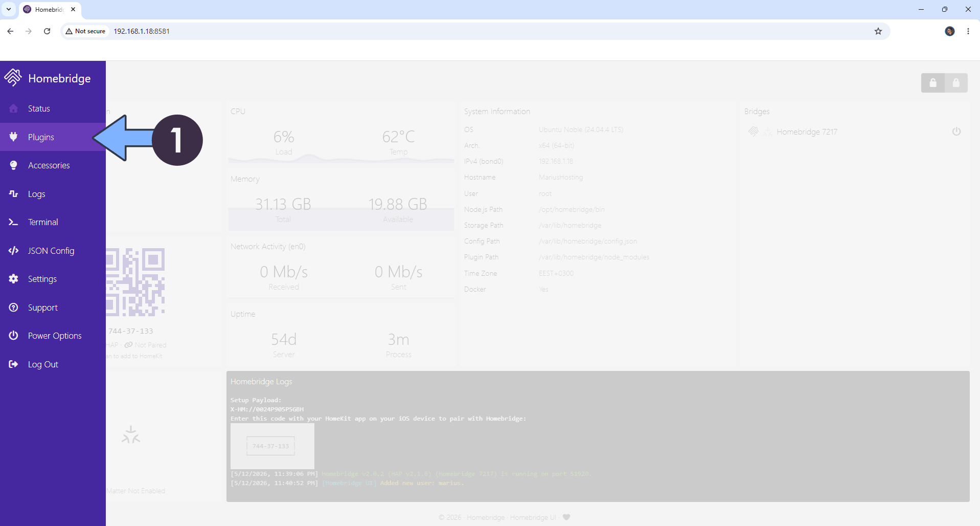The width and height of the screenshot is (980, 526).
Task: Click the gear icon beside Settings
Action: pos(13,278)
